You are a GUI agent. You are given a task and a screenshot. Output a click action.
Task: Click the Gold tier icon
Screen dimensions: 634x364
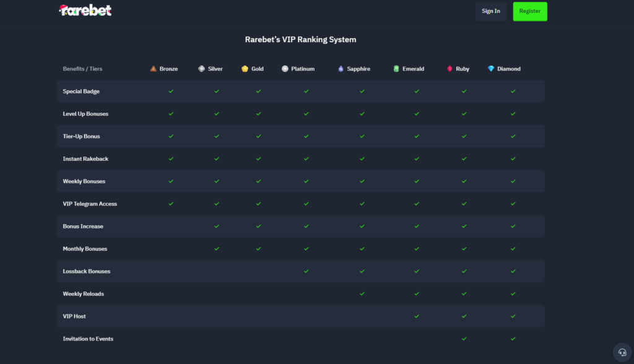point(245,69)
